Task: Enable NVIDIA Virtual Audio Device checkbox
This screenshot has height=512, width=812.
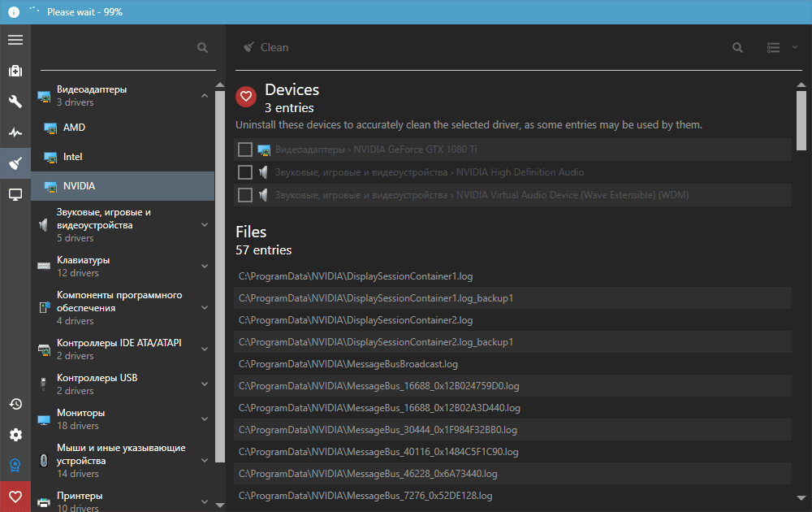Action: 244,195
